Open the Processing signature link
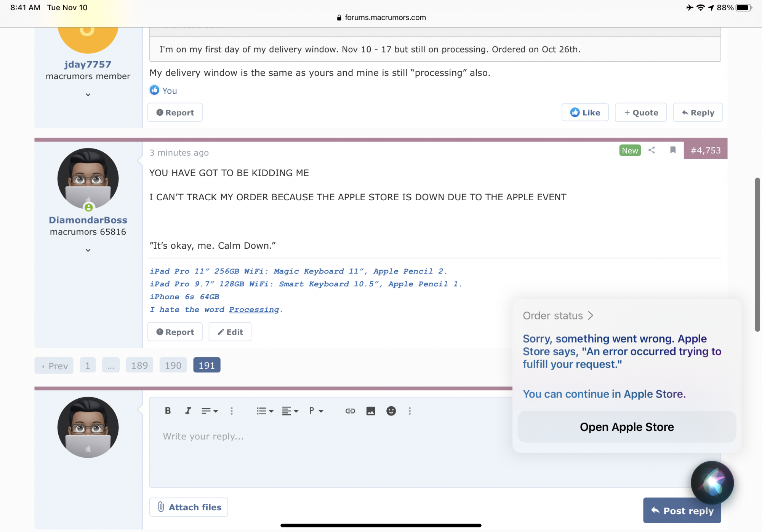762x532 pixels. tap(254, 310)
